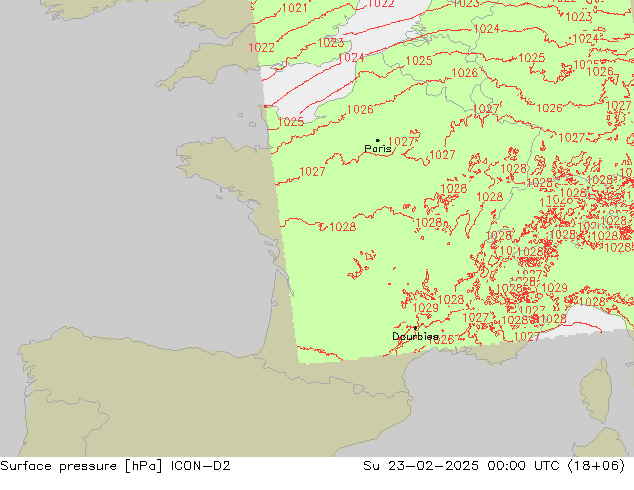The width and height of the screenshot is (634, 490).
Task: Select the black dot marker above Paris
Action: click(378, 140)
